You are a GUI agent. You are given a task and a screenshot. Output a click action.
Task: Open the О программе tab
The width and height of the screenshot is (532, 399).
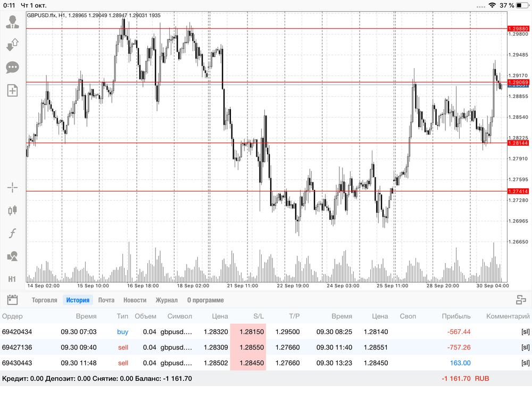coord(205,300)
